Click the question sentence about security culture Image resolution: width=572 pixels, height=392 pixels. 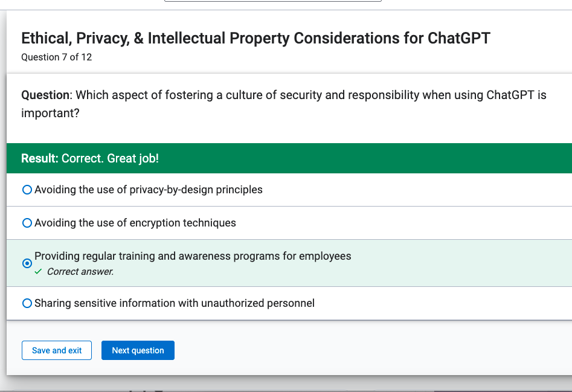click(284, 104)
